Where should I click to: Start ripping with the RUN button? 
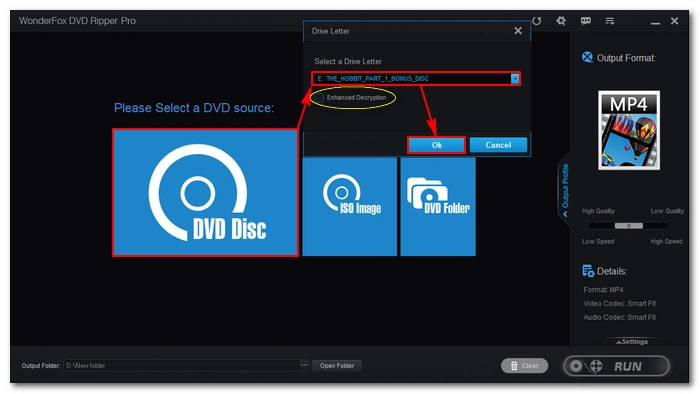pyautogui.click(x=617, y=366)
